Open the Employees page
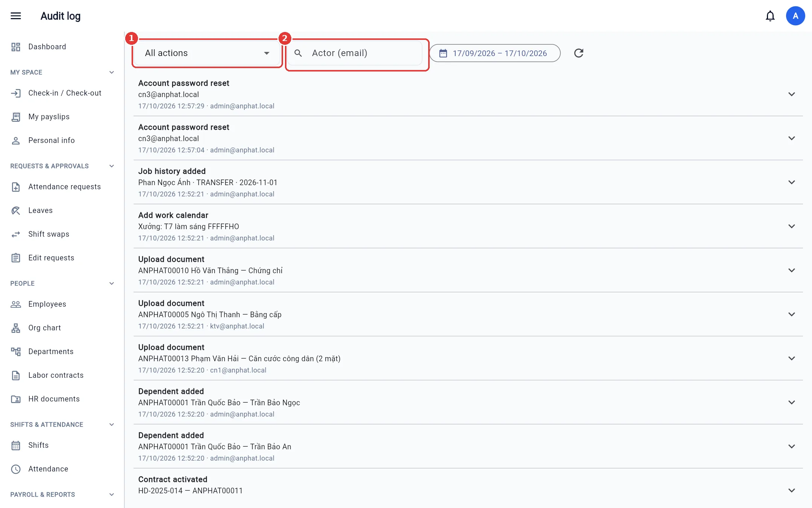This screenshot has height=508, width=812. (x=62, y=304)
